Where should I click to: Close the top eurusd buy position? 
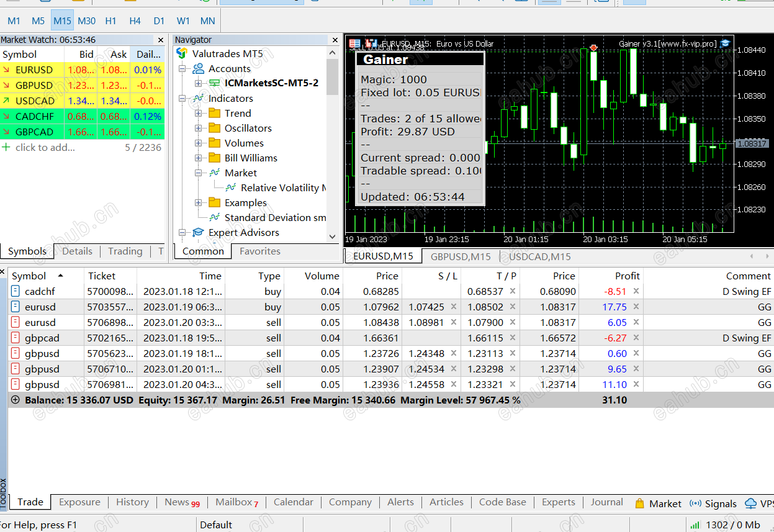[636, 307]
